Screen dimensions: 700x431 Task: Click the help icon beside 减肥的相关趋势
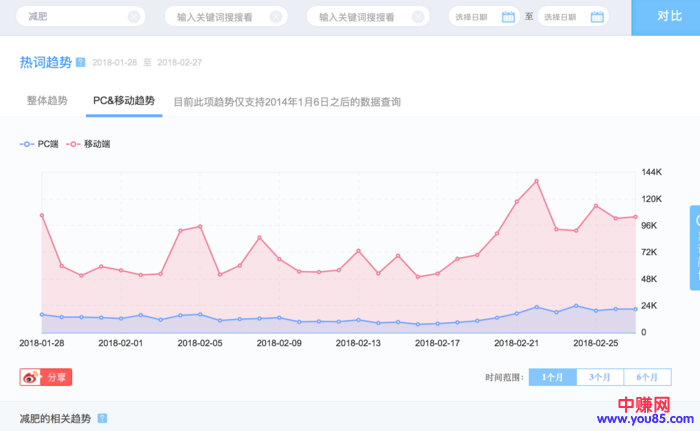click(102, 418)
